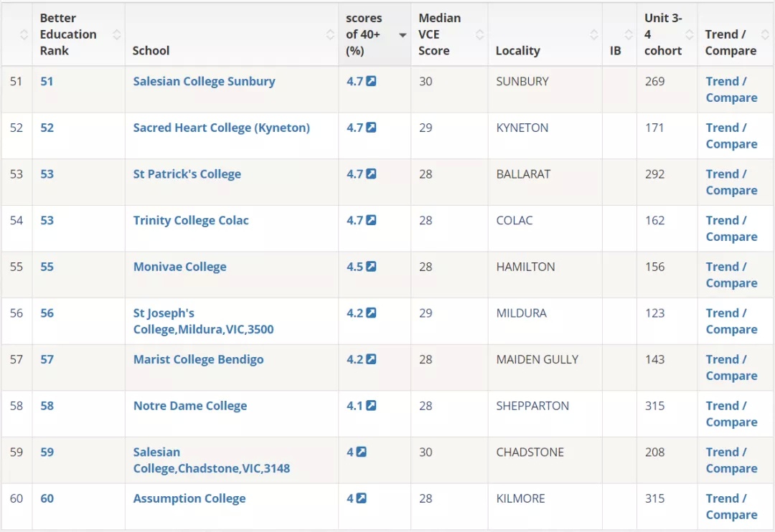Click the KILMORE locality text
This screenshot has width=775, height=532.
click(x=520, y=499)
